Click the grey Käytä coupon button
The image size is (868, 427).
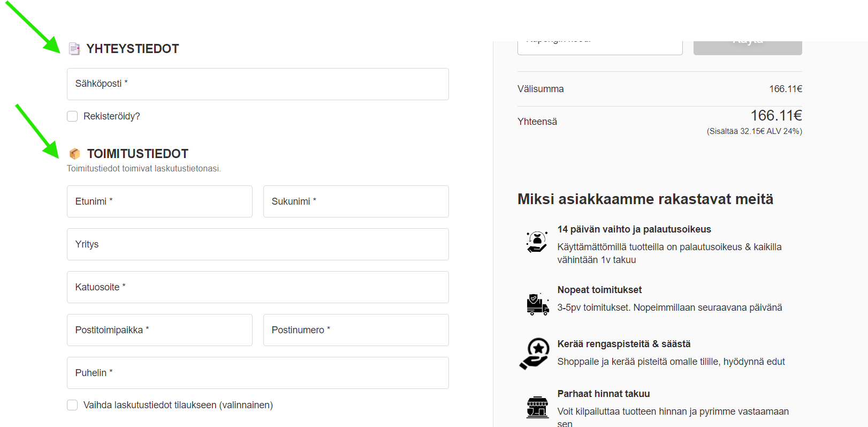(748, 47)
